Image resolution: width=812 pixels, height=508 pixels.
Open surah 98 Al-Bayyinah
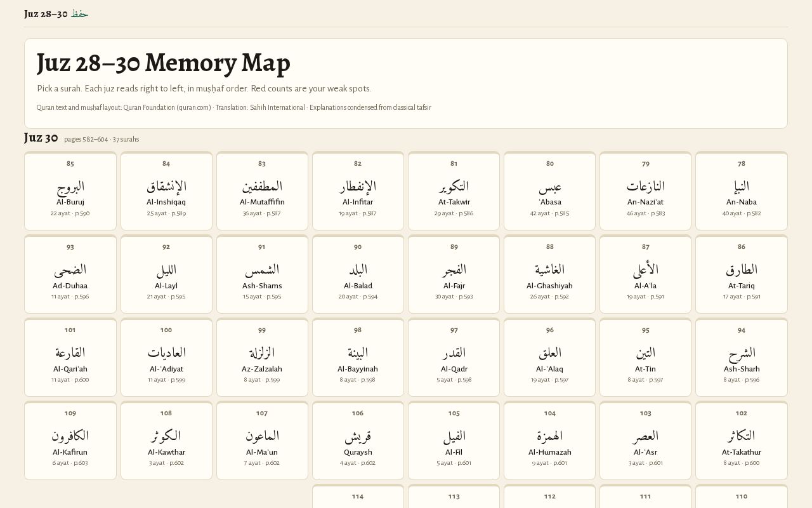coord(358,357)
